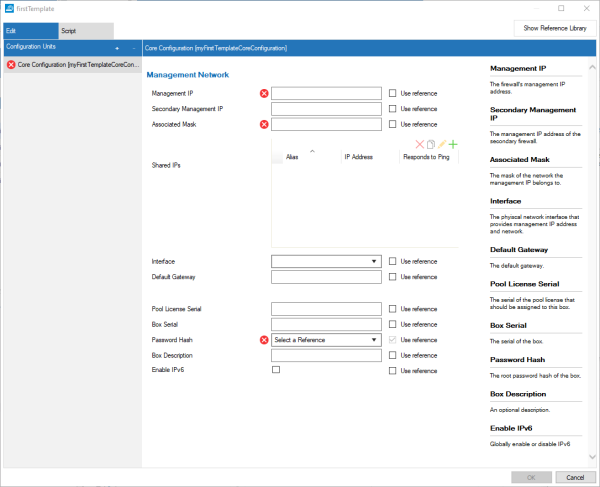Click the Box Serial input field
The image size is (600, 487).
[326, 324]
